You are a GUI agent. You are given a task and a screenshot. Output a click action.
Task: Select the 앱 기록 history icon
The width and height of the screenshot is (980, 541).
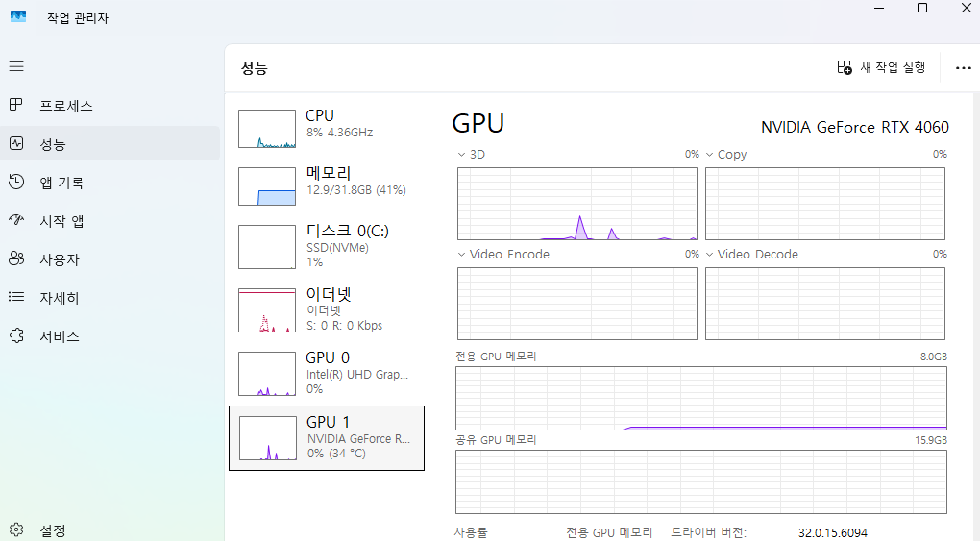click(16, 182)
